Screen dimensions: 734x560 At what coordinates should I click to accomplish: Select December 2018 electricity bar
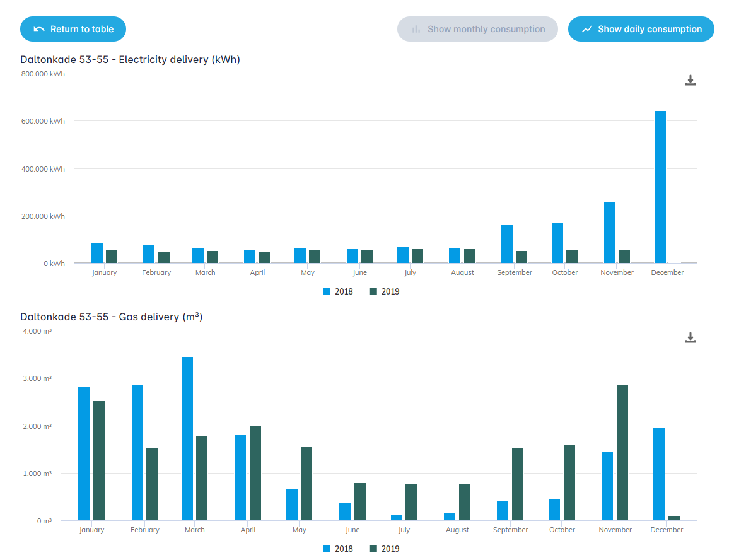[x=660, y=187]
